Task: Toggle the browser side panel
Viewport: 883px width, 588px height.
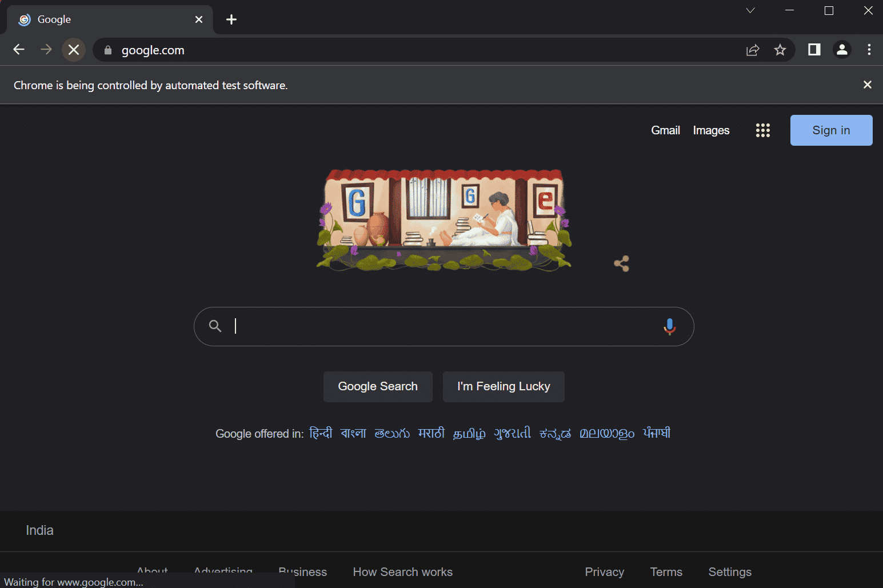Action: [814, 50]
